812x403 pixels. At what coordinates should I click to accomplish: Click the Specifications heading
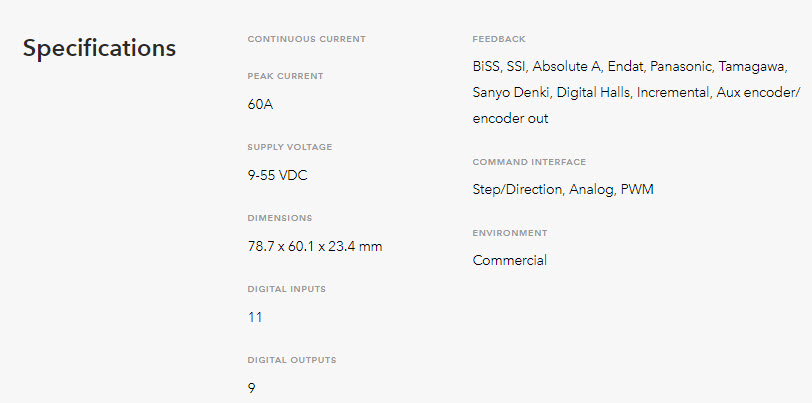point(99,49)
